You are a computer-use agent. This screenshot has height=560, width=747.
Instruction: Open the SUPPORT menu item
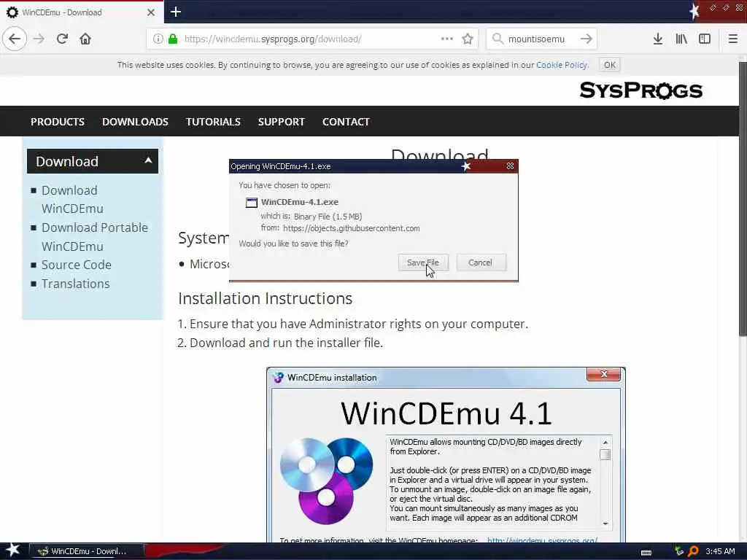pos(282,122)
